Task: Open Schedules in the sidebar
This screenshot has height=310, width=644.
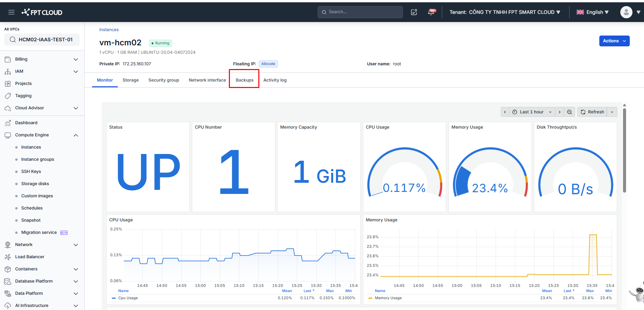Action: tap(32, 208)
